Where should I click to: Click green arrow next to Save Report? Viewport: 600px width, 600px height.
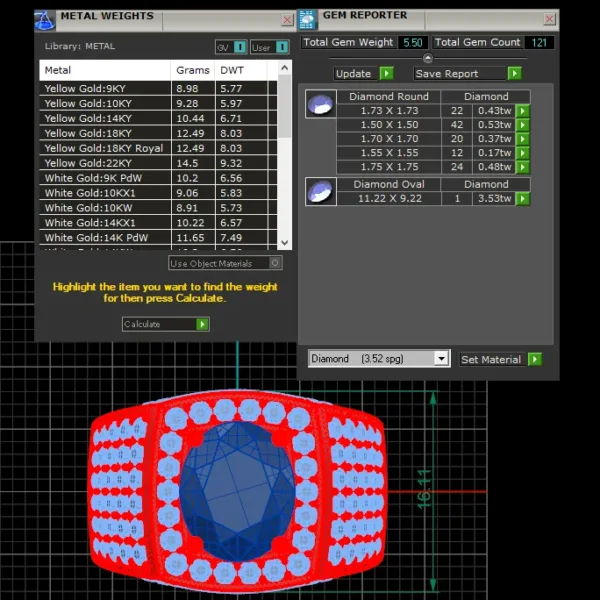[x=515, y=73]
